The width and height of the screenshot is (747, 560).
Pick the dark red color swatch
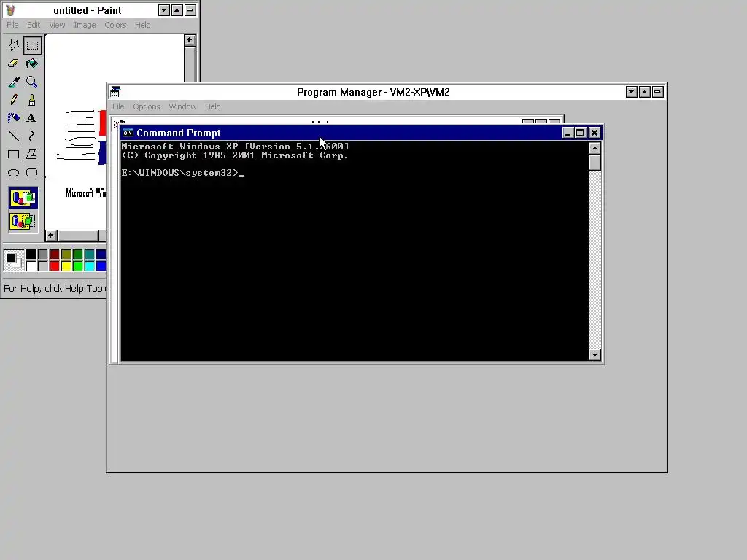54,254
